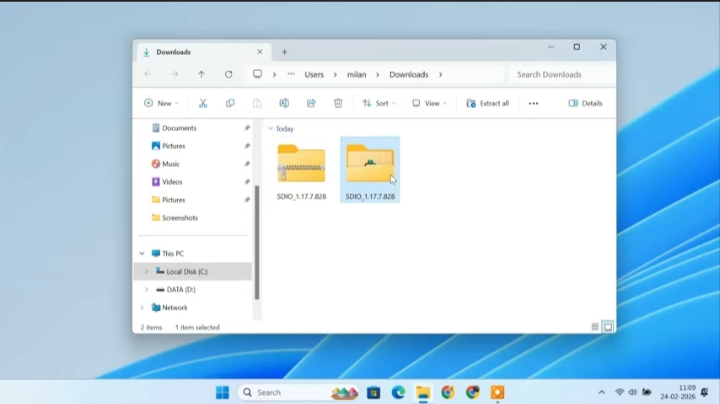Click the Search Downloads field
The height and width of the screenshot is (404, 720).
[x=562, y=74]
